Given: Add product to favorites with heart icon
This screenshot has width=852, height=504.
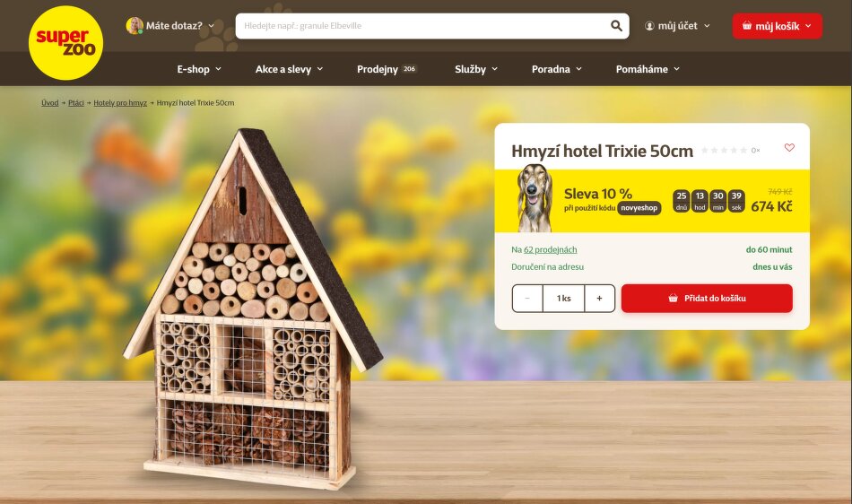Looking at the screenshot, I should click(x=789, y=147).
